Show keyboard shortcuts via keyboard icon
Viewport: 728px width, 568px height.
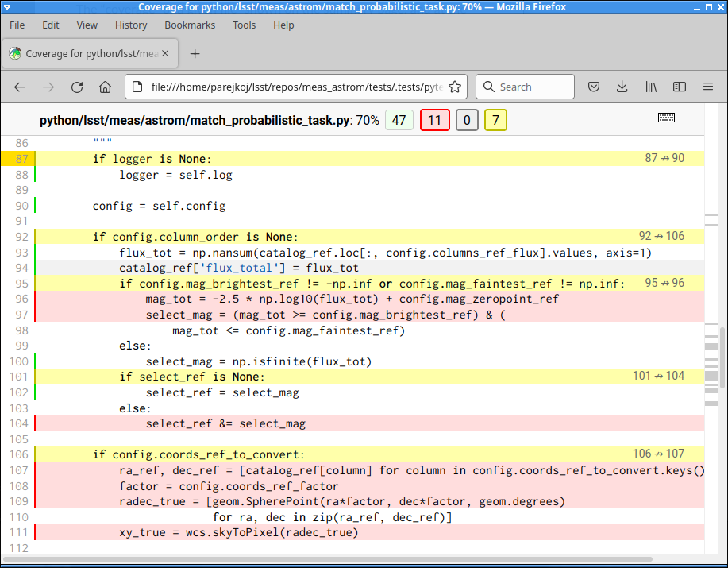(x=666, y=118)
